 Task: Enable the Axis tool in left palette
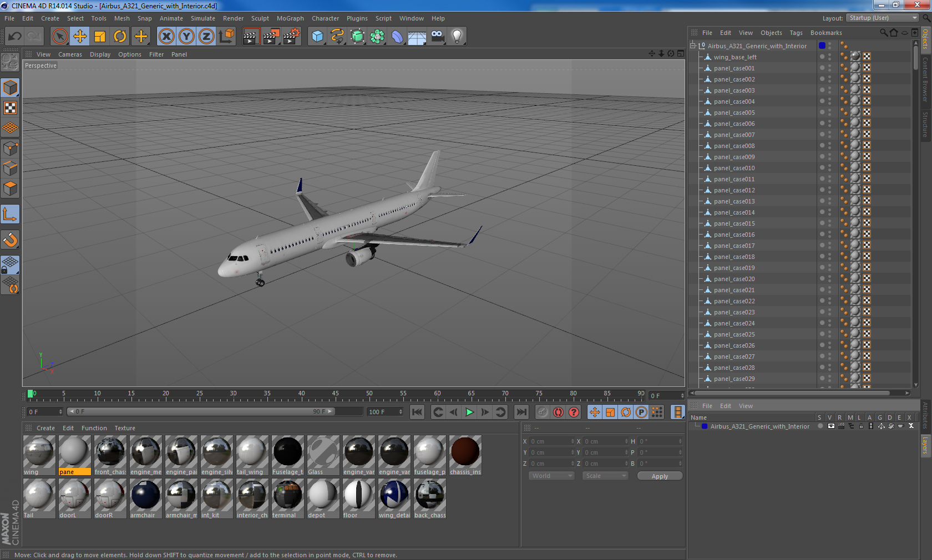point(10,214)
